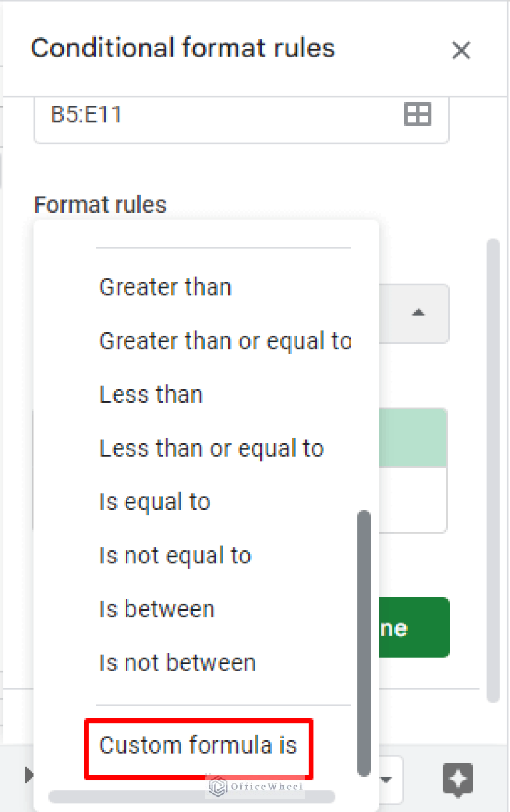Choose 'Is equal to' condition
The image size is (510, 812).
click(x=154, y=502)
